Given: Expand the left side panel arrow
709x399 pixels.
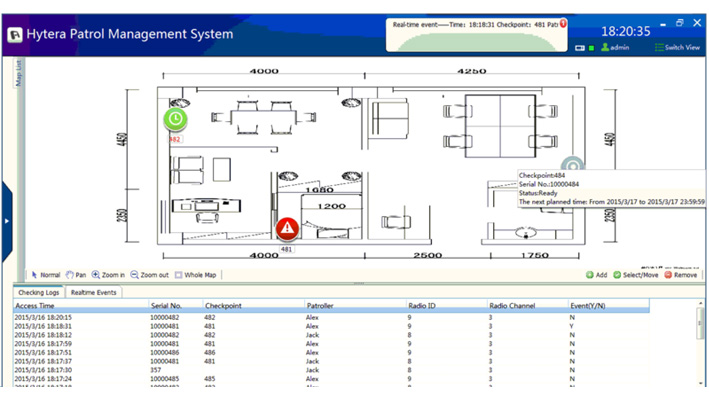Looking at the screenshot, I should coord(7,221).
